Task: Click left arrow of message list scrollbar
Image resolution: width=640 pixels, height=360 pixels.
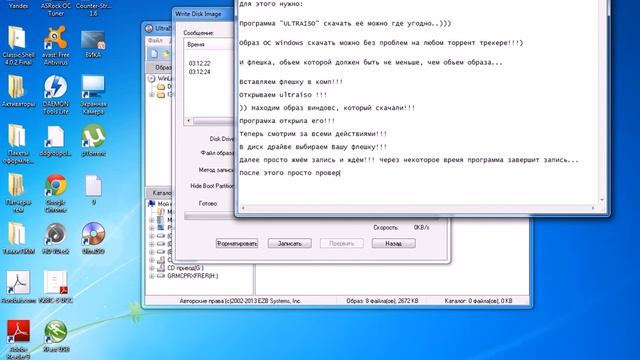Action: click(x=188, y=121)
